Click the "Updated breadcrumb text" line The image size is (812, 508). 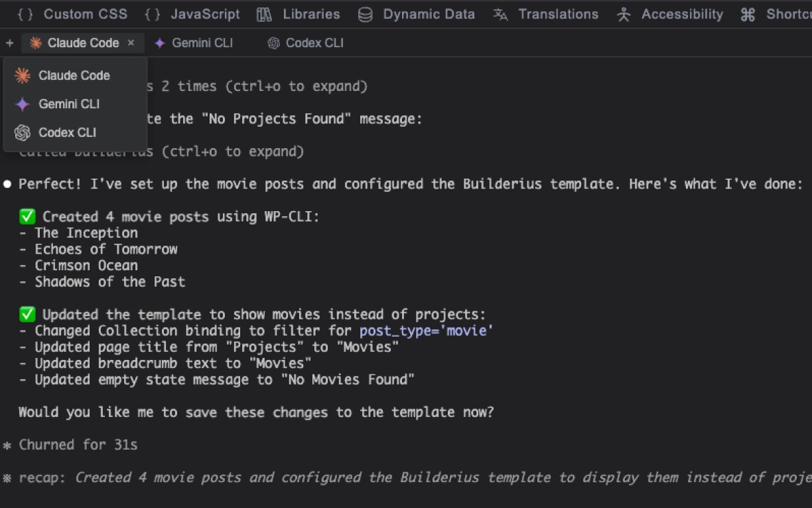click(165, 363)
